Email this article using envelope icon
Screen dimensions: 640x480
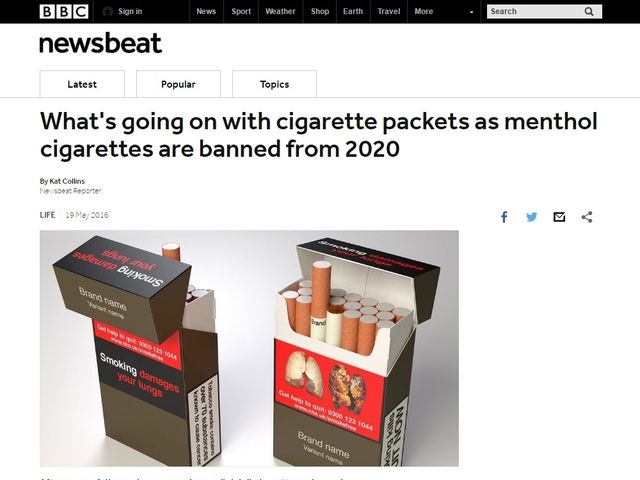point(559,217)
